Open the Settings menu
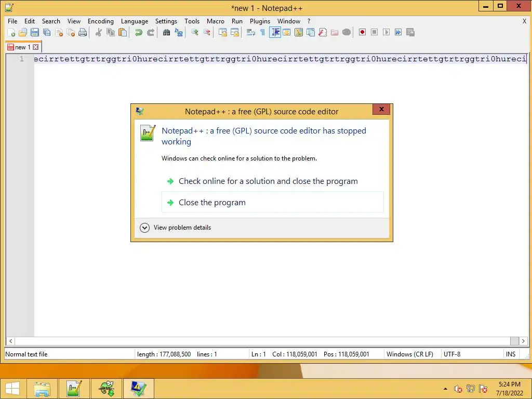Image resolution: width=532 pixels, height=399 pixels. click(166, 21)
